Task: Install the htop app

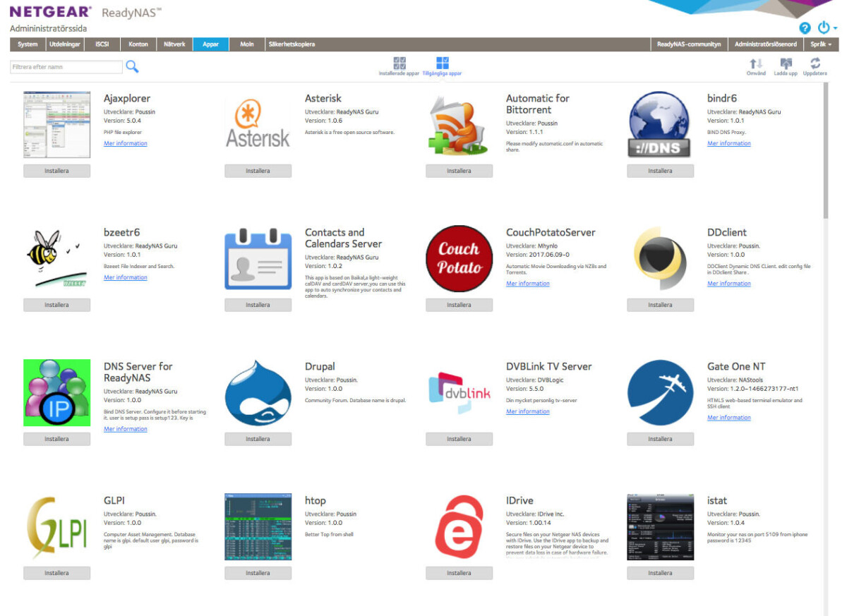Action: [258, 573]
